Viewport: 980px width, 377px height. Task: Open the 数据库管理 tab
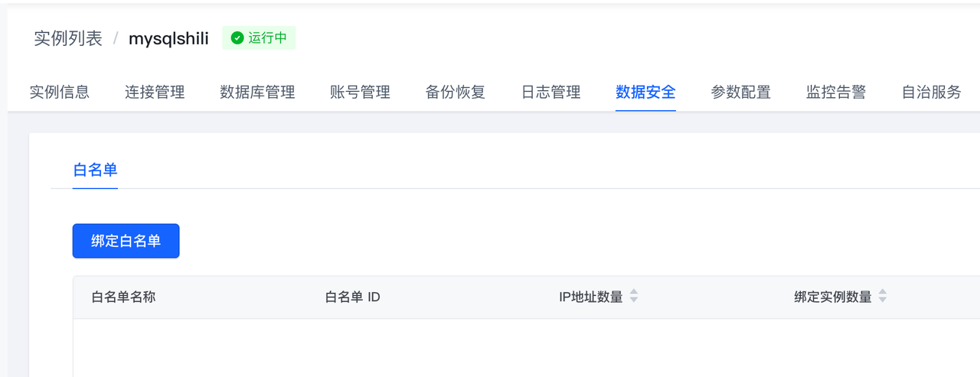pyautogui.click(x=257, y=93)
